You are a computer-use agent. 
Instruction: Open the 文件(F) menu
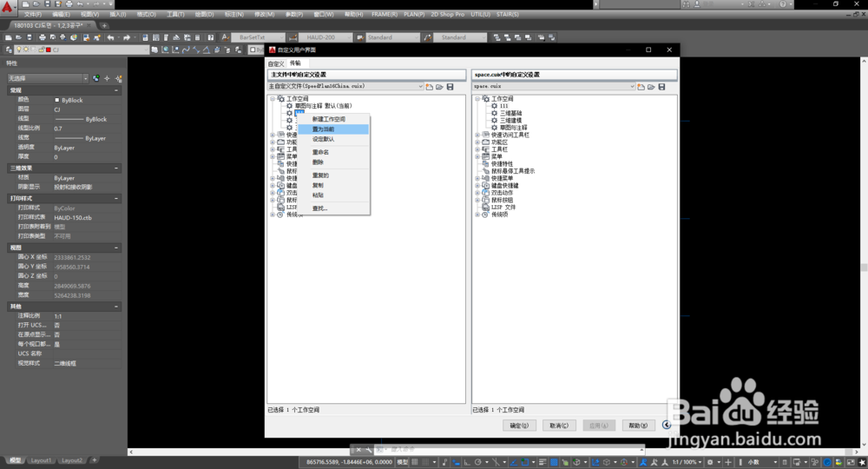pos(33,15)
